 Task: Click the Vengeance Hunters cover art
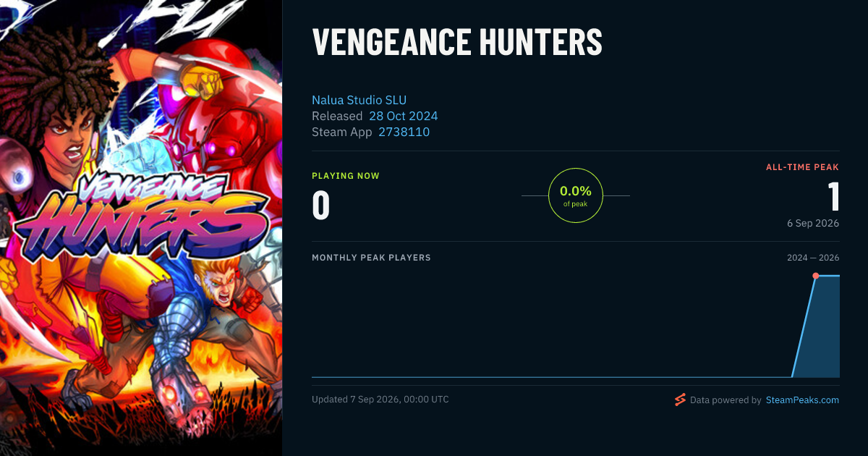(x=141, y=228)
